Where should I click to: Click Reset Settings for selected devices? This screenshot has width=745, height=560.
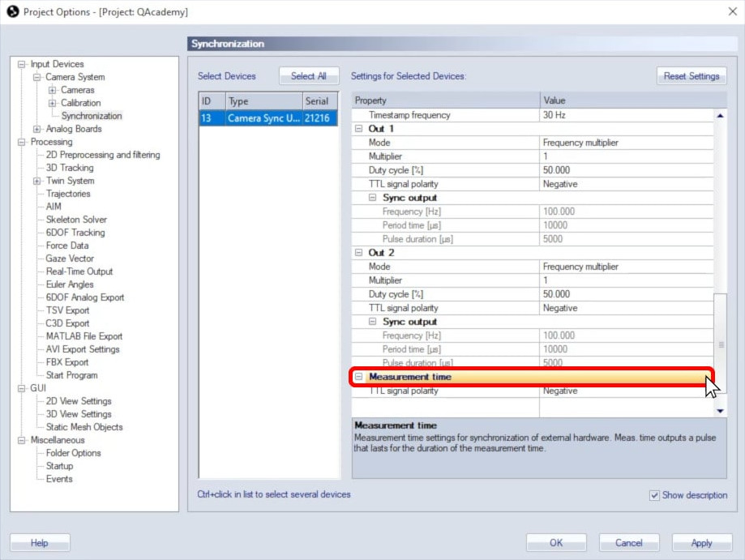[691, 75]
